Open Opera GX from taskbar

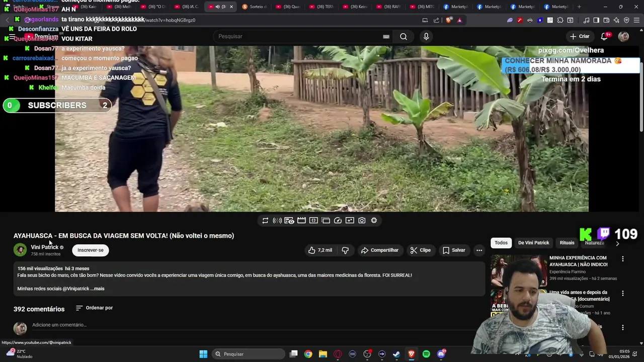pos(338,354)
